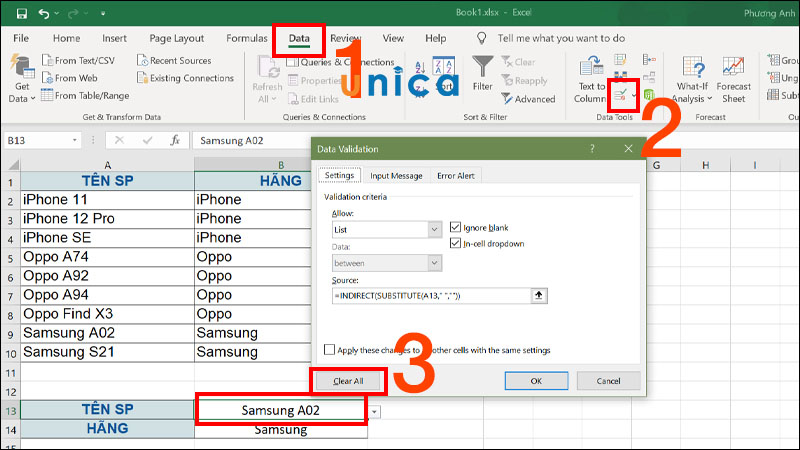
Task: Switch to the Home ribbon tab
Action: pos(66,38)
